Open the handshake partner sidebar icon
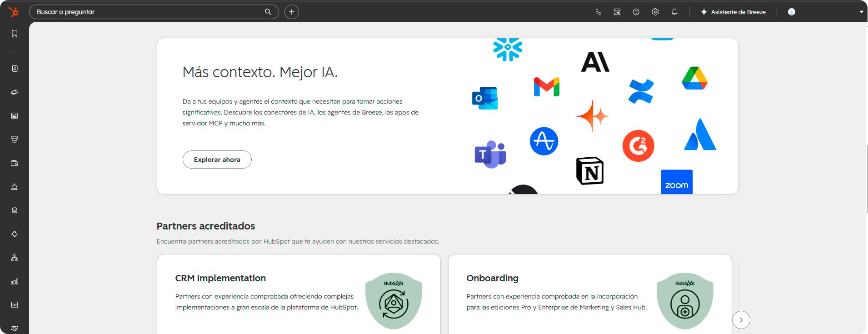The image size is (868, 334). pyautogui.click(x=15, y=328)
